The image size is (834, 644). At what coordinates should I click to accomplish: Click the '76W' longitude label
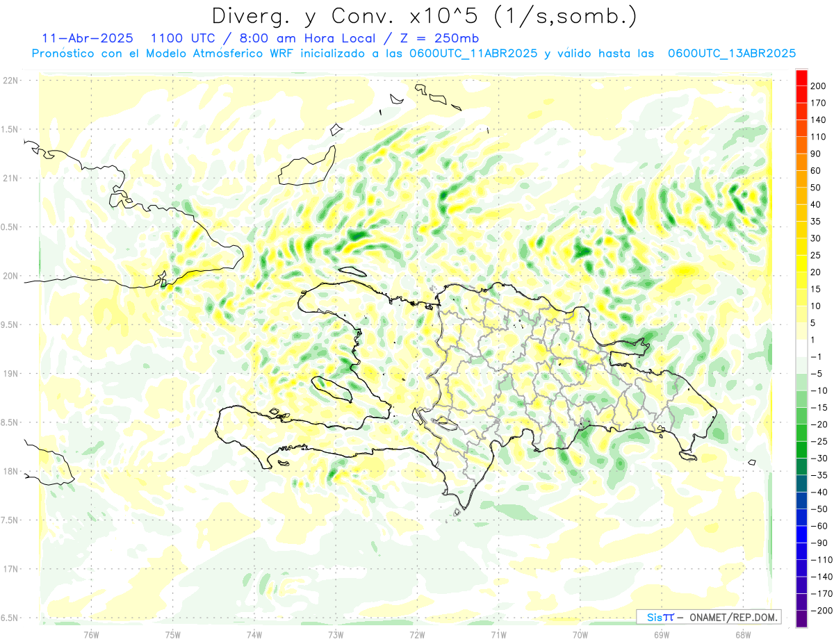tap(91, 634)
